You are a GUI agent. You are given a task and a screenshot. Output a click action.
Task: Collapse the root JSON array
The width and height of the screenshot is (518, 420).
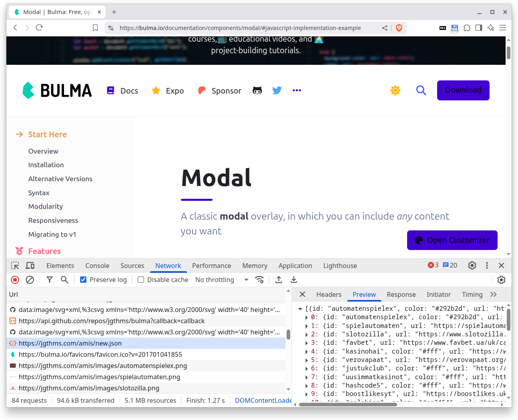tap(300, 309)
